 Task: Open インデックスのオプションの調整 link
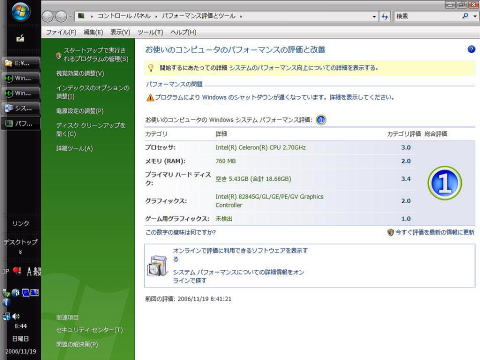click(x=92, y=92)
